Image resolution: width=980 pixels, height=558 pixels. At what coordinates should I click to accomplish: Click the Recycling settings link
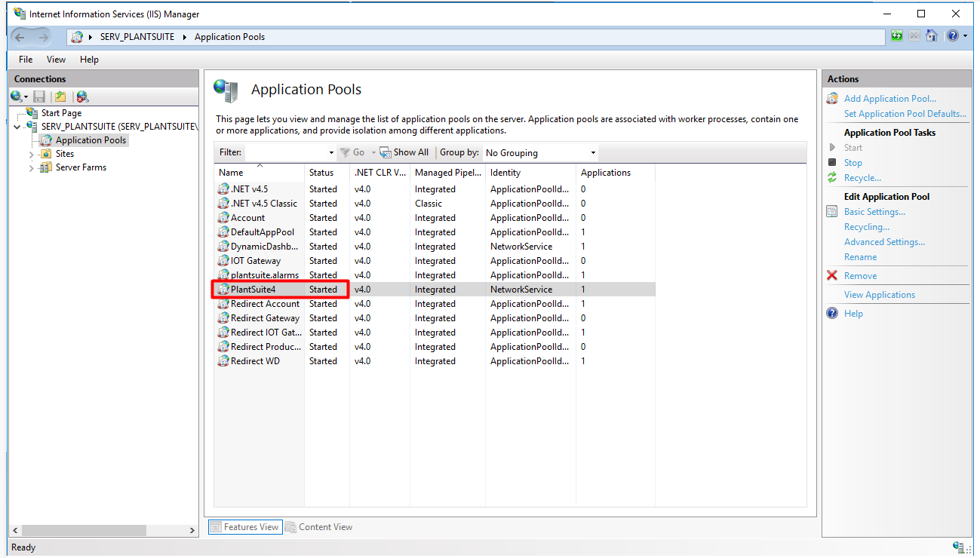point(867,227)
